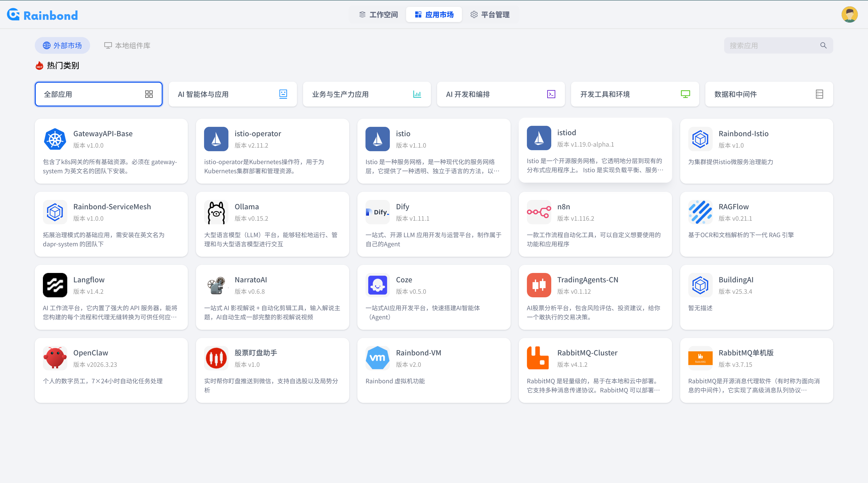The height and width of the screenshot is (483, 868).
Task: Open the NarratoAI app title
Action: [x=251, y=280]
